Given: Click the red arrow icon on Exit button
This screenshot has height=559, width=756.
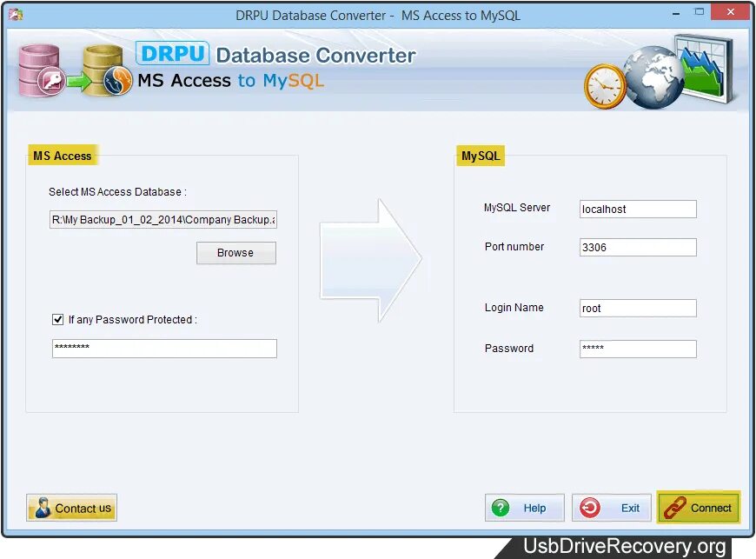Looking at the screenshot, I should point(589,508).
